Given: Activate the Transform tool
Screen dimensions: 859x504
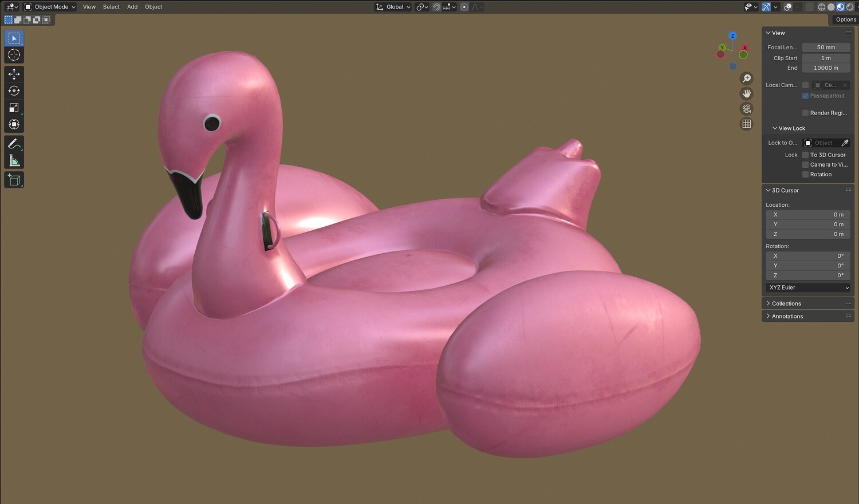Looking at the screenshot, I should [x=14, y=124].
